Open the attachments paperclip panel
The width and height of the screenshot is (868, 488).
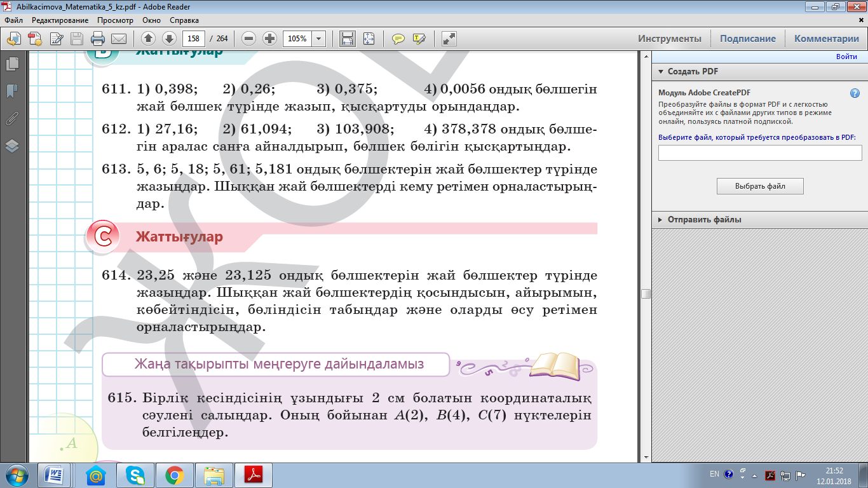coord(12,119)
